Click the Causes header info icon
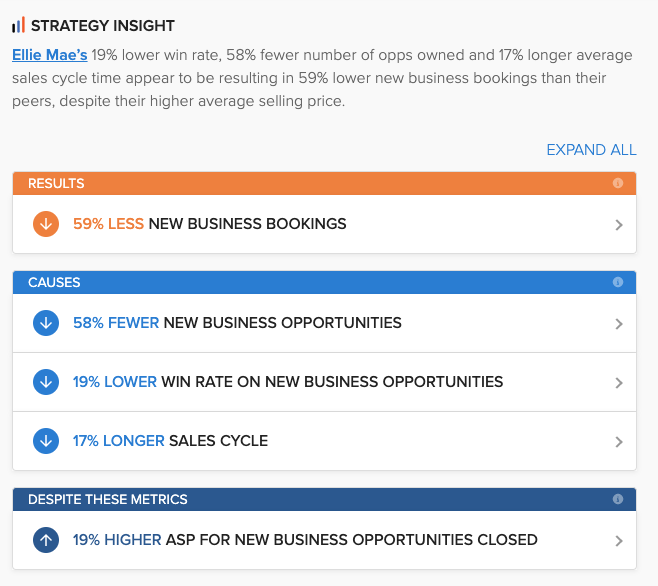The image size is (658, 586). coord(617,282)
